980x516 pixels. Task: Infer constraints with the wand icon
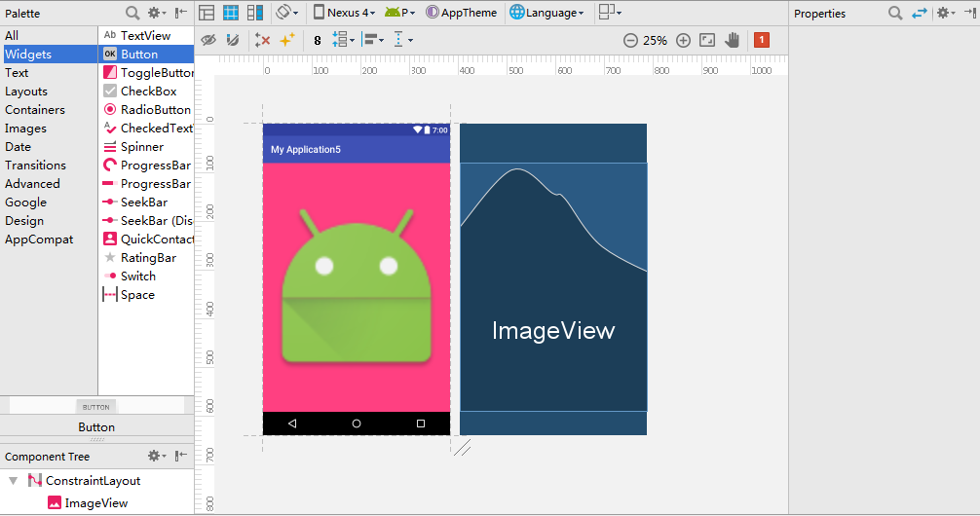(x=286, y=40)
